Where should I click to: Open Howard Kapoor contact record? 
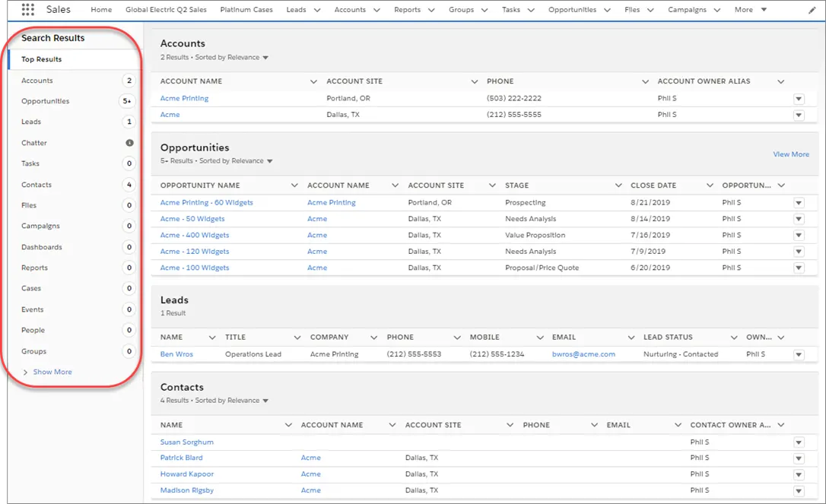[x=186, y=474]
